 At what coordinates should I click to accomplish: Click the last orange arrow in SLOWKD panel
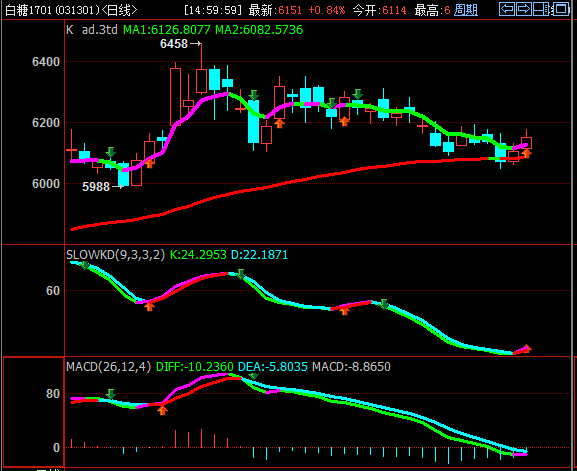(527, 348)
